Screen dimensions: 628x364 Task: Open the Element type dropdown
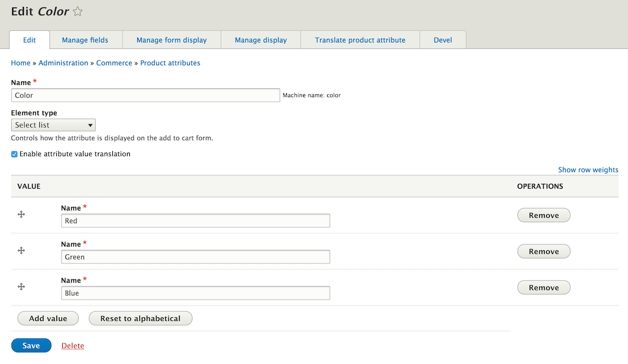pos(53,124)
